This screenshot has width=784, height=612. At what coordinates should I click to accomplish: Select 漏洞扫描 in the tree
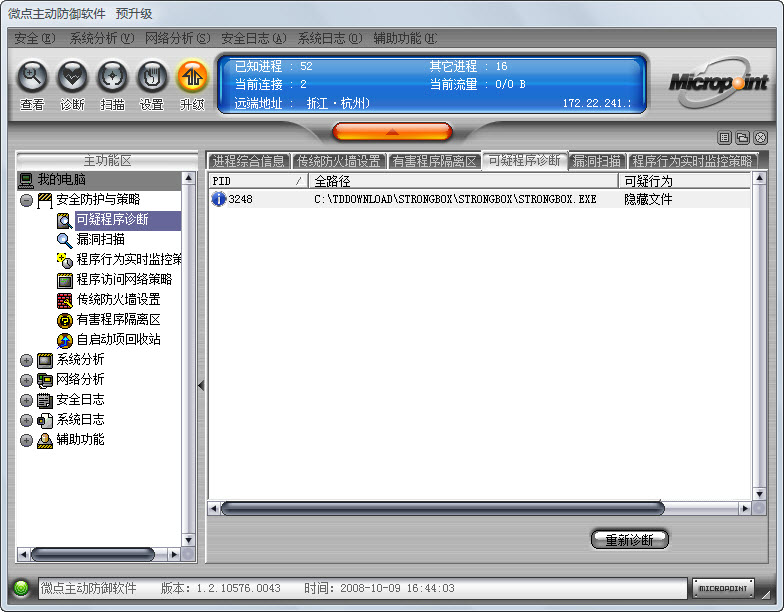pos(100,240)
